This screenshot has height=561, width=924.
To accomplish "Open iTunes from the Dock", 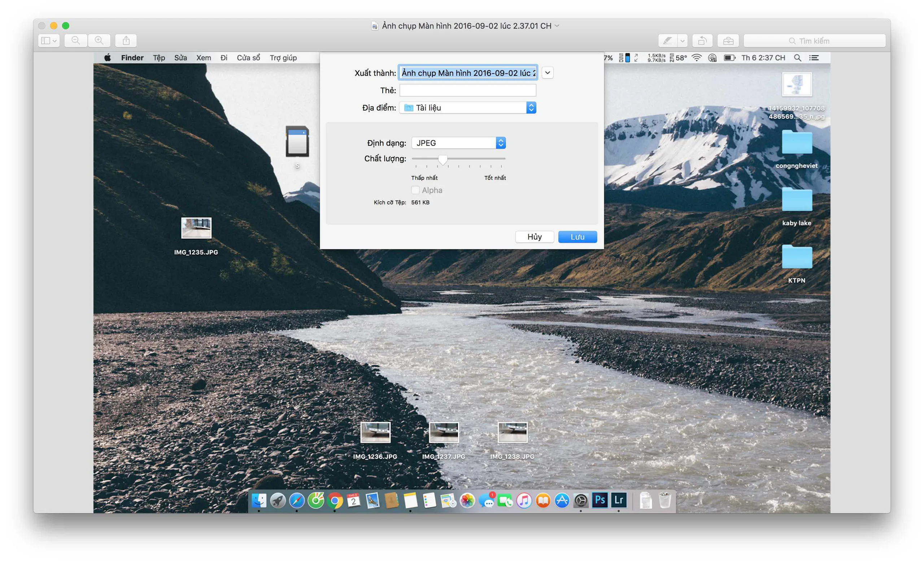I will pyautogui.click(x=524, y=501).
